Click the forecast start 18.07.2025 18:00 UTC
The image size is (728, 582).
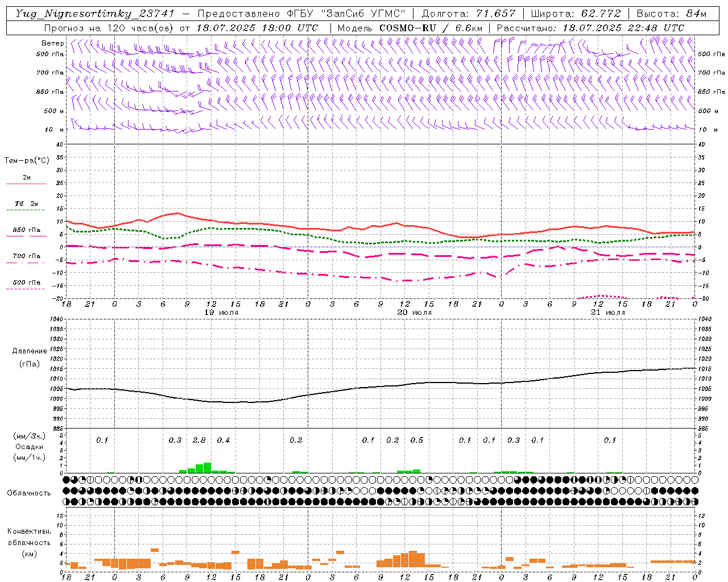click(257, 28)
